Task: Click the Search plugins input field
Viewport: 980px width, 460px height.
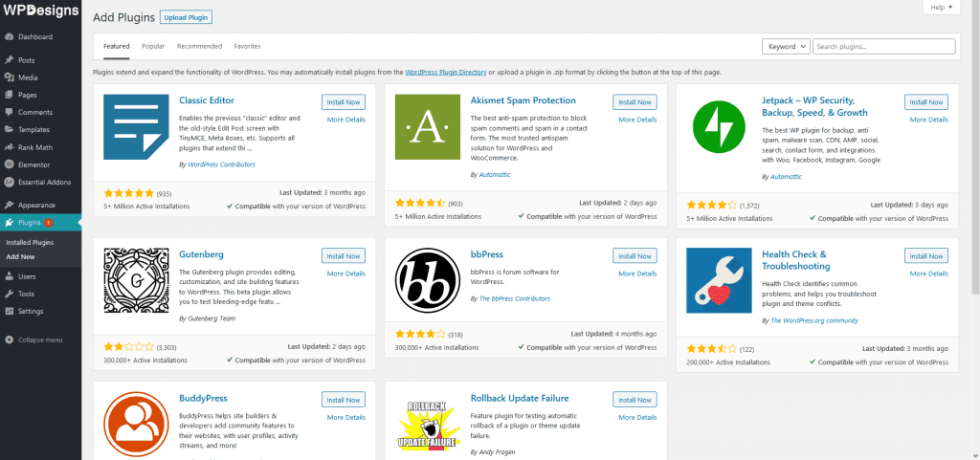Action: tap(883, 46)
